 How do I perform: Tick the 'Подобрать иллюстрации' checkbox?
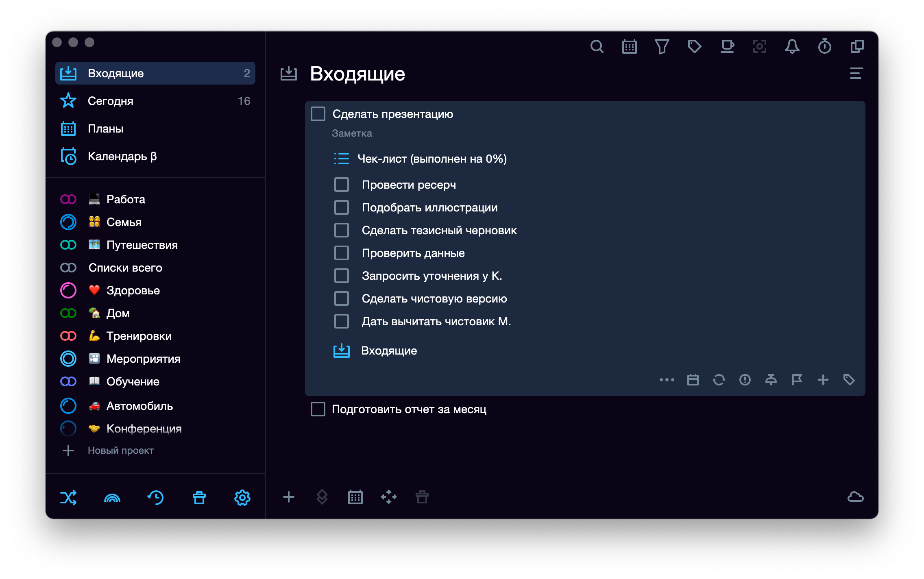[x=342, y=207]
